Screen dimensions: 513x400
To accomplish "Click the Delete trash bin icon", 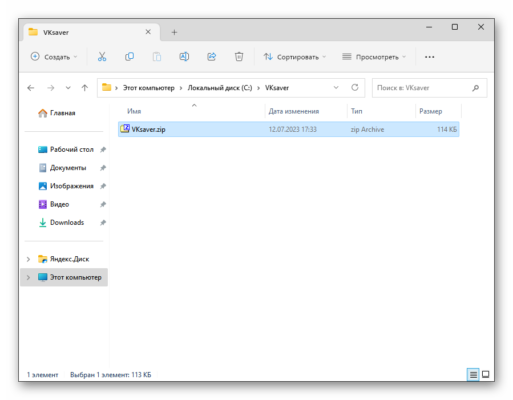I will [x=239, y=57].
